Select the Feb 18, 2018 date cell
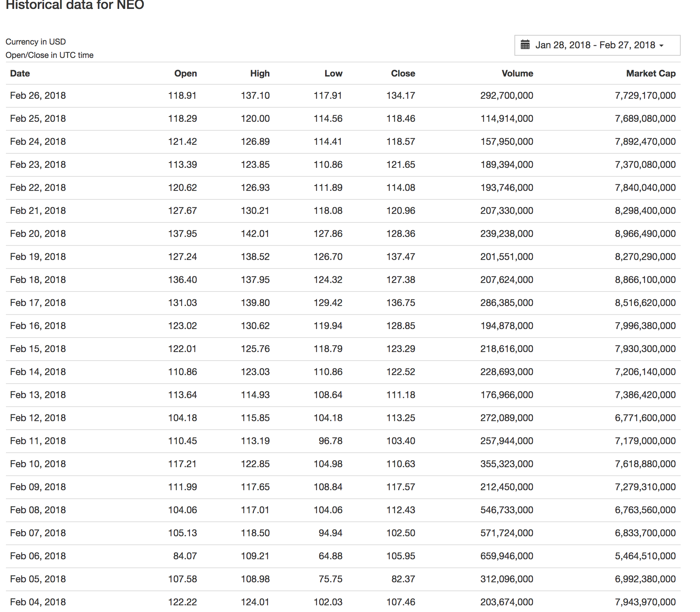The height and width of the screenshot is (612, 700). 38,280
